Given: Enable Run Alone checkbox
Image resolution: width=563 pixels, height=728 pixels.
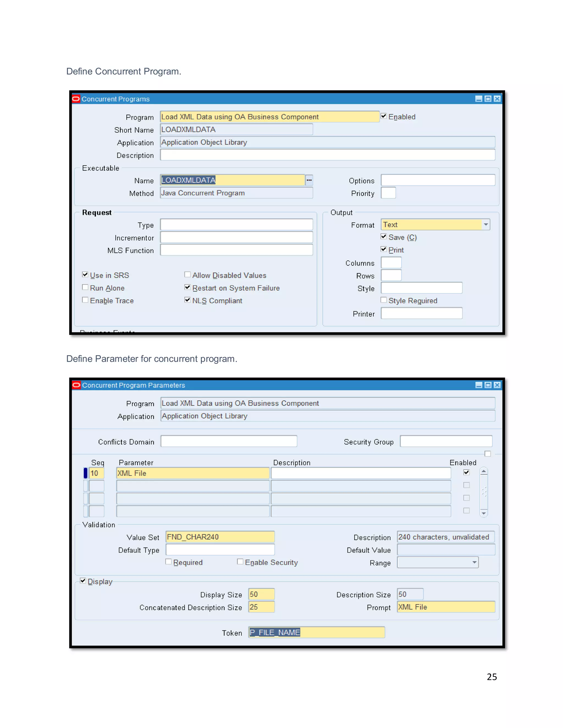Looking at the screenshot, I should pos(85,287).
